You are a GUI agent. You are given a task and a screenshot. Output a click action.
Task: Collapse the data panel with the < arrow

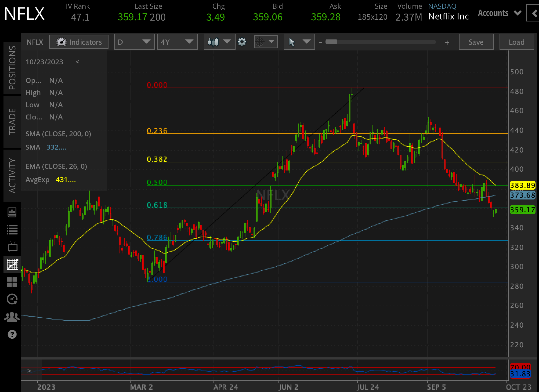pyautogui.click(x=77, y=62)
